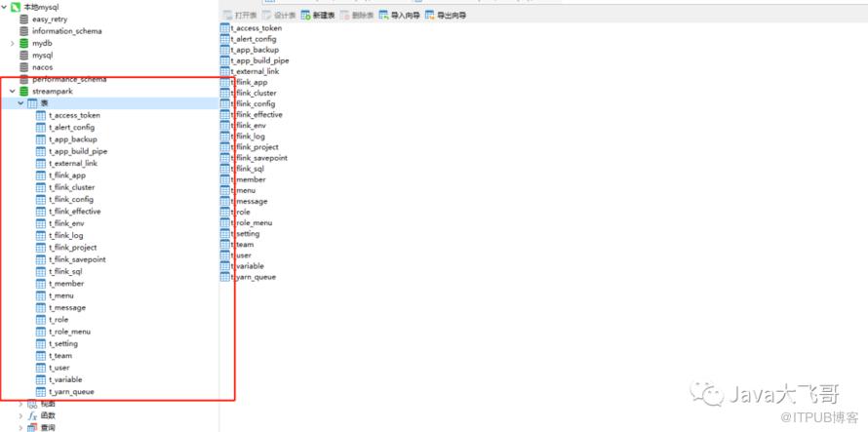Select t_external_link in the right object list
The height and width of the screenshot is (432, 868).
(x=256, y=71)
